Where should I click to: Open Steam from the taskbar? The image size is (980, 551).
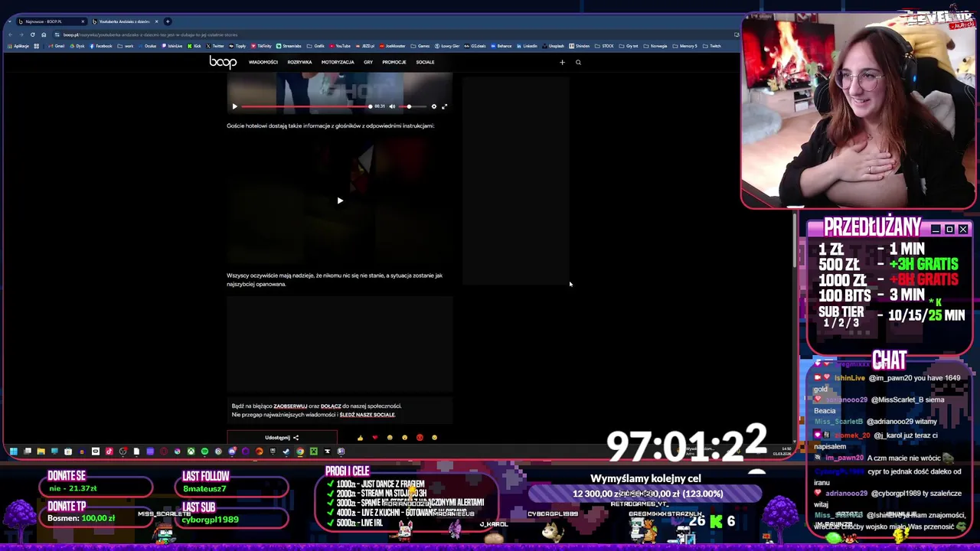tap(286, 452)
